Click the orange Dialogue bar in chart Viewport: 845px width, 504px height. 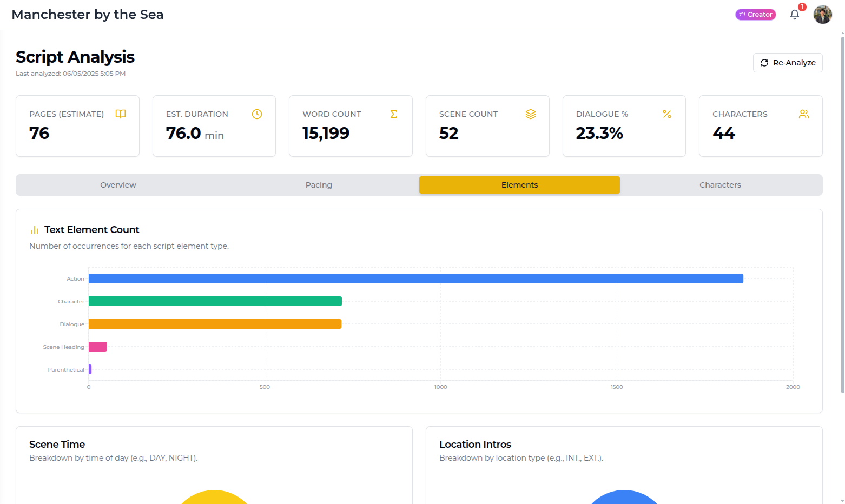(x=215, y=324)
